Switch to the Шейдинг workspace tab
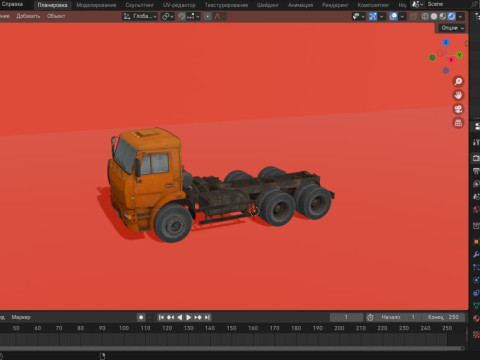This screenshot has width=480, height=360. (268, 5)
